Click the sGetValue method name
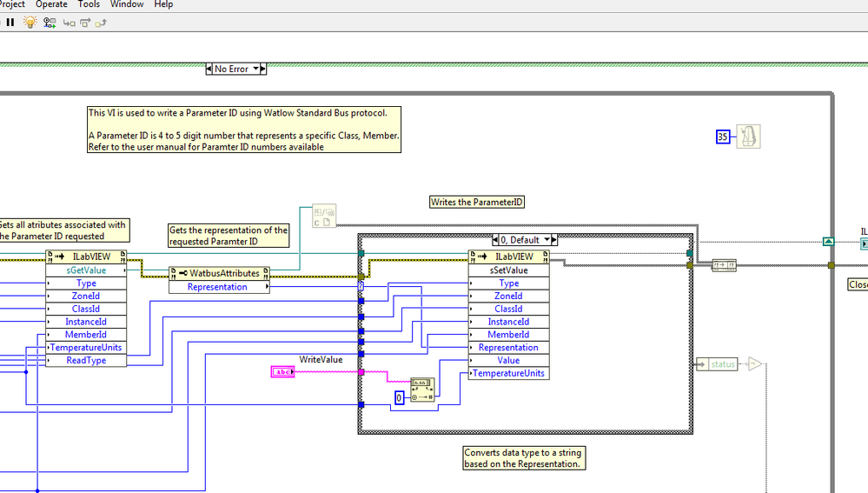This screenshot has width=868, height=493. [86, 270]
